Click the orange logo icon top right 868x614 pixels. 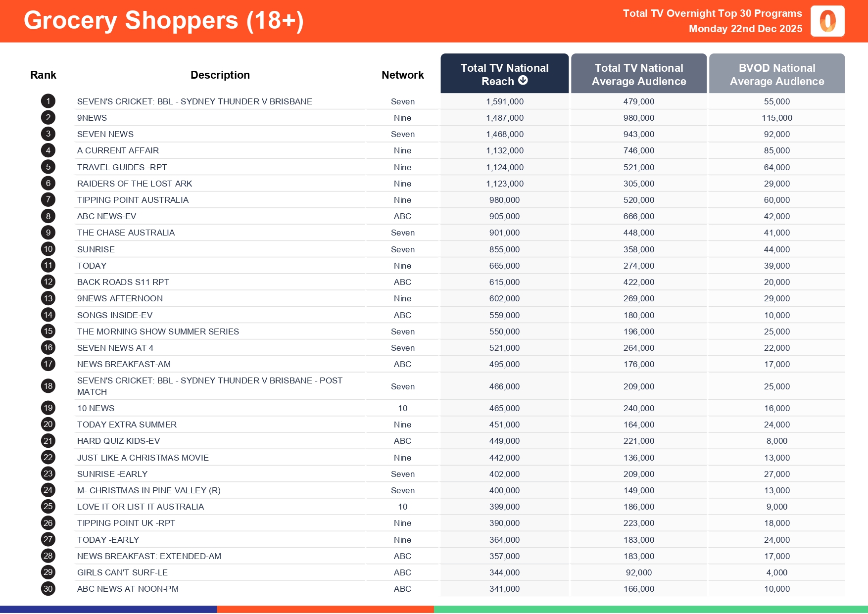click(x=827, y=21)
